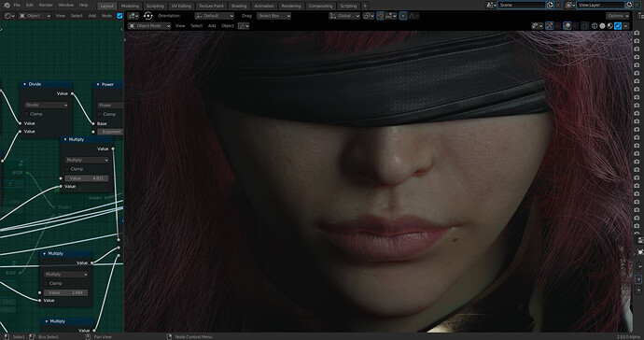The width and height of the screenshot is (644, 340).
Task: Open the Render menu
Action: point(46,6)
